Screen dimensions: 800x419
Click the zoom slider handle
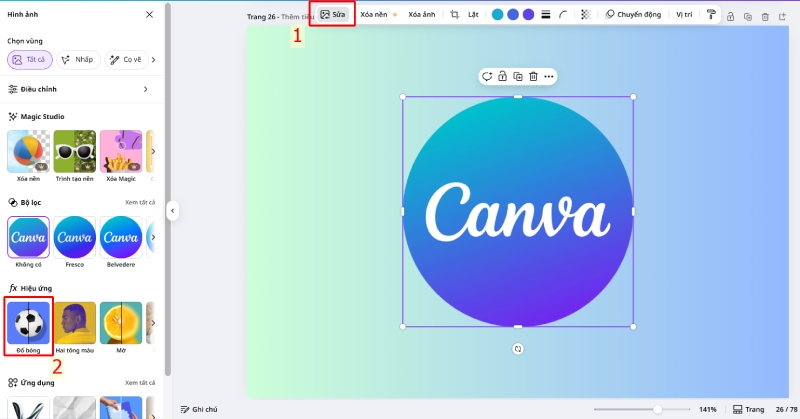(658, 409)
